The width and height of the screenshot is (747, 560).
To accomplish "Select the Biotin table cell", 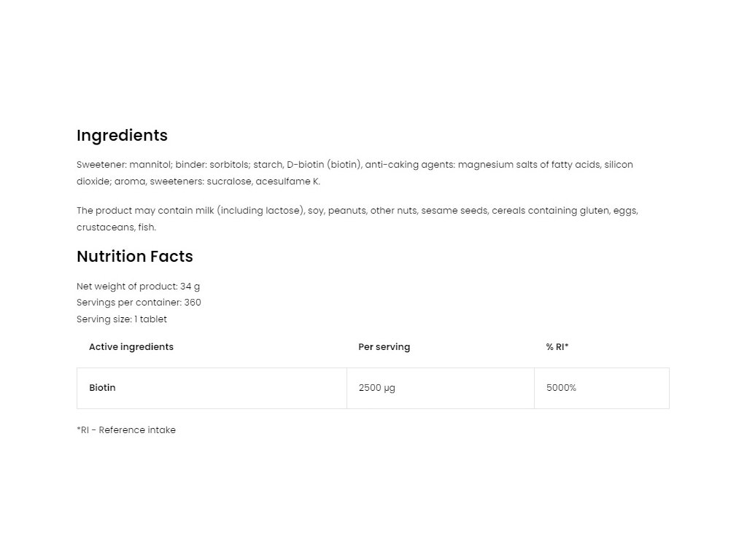I will point(212,388).
